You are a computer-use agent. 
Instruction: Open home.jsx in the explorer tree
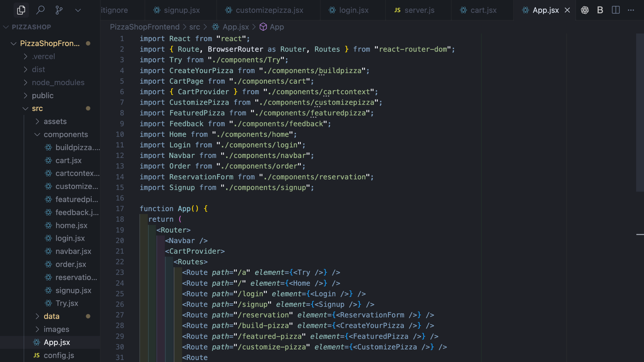tap(50, 225)
